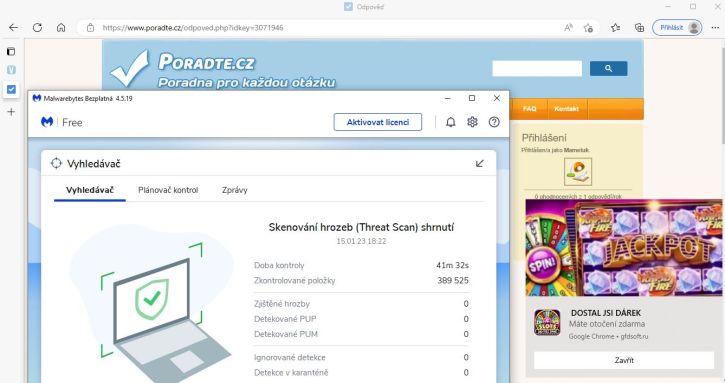This screenshot has width=725, height=383.
Task: Add new tab with plus in sidebar
Action: pos(11,111)
